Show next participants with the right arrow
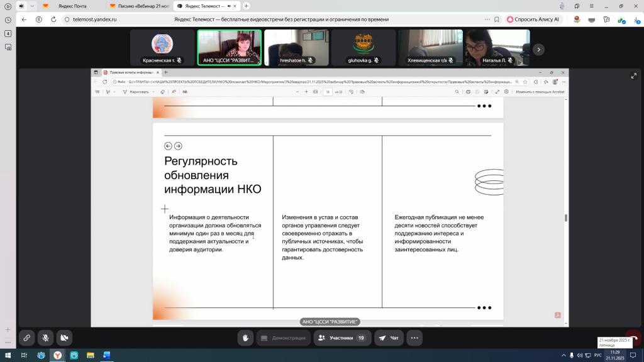Screen dimensions: 644x362 coord(538,49)
